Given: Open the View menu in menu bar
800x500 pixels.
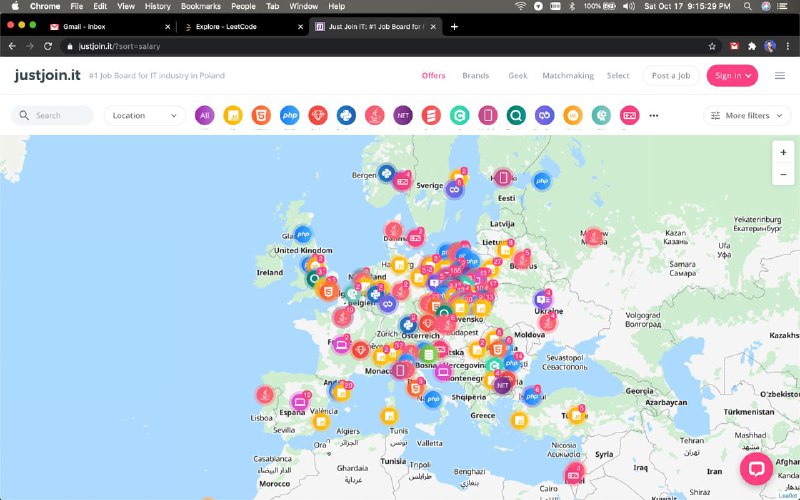Looking at the screenshot, I should pyautogui.click(x=126, y=6).
